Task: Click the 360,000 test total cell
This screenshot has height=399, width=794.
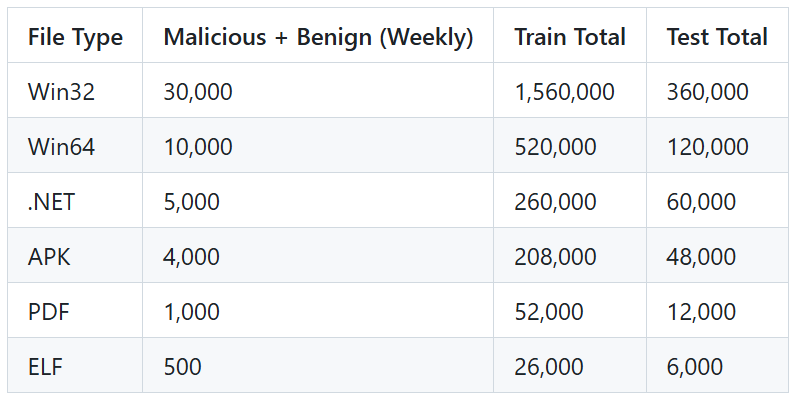Action: pyautogui.click(x=707, y=92)
